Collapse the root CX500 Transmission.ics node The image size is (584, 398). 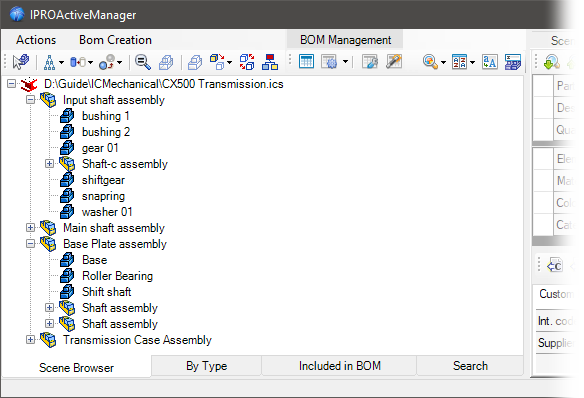[12, 83]
